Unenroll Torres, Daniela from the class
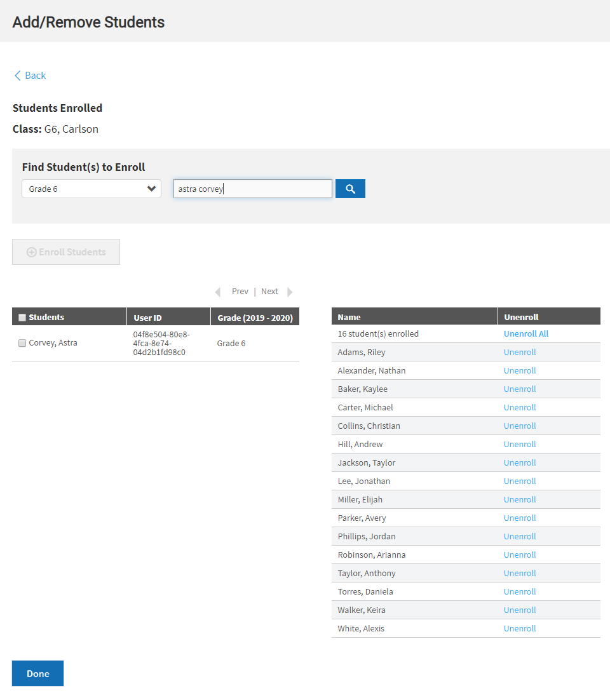This screenshot has height=700, width=610. click(520, 591)
